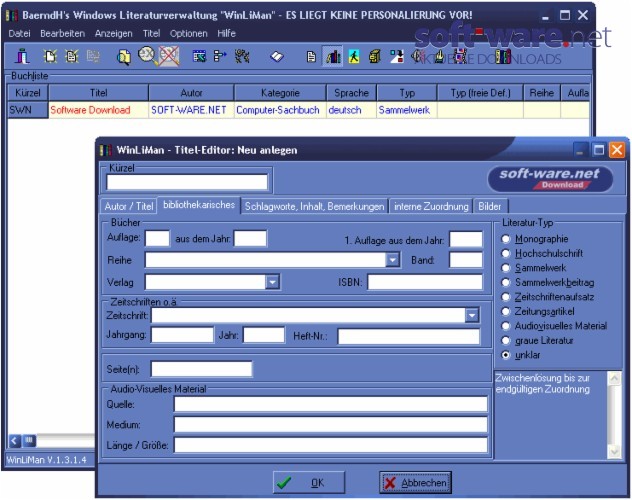Image resolution: width=632 pixels, height=500 pixels.
Task: Expand the Verlag dropdown list
Action: [272, 282]
